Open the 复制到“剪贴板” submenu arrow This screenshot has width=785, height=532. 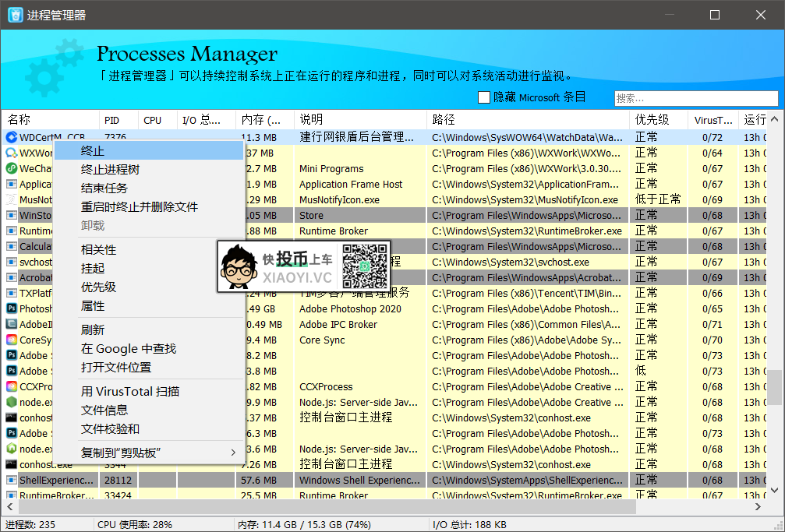(233, 453)
